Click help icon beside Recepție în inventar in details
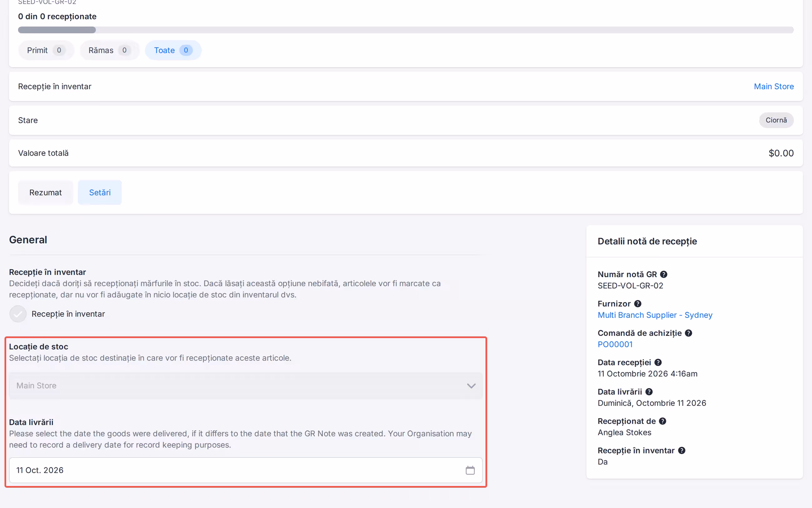 coord(681,451)
